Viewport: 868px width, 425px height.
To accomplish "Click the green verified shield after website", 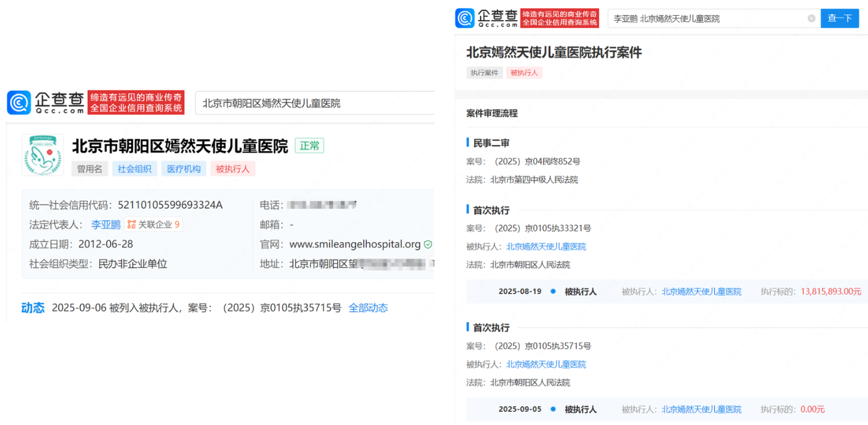I will pos(428,244).
